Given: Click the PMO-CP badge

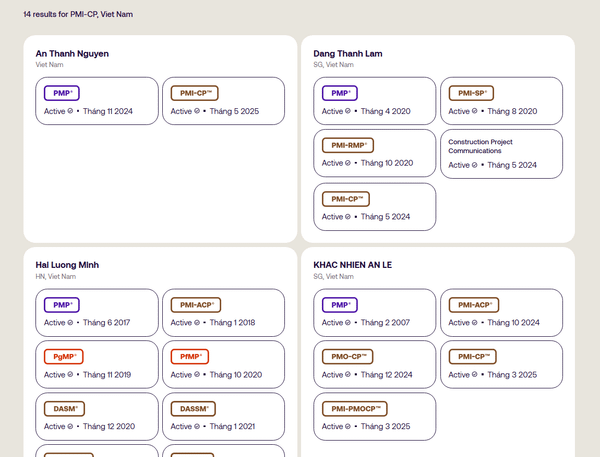Looking at the screenshot, I should pos(347,357).
